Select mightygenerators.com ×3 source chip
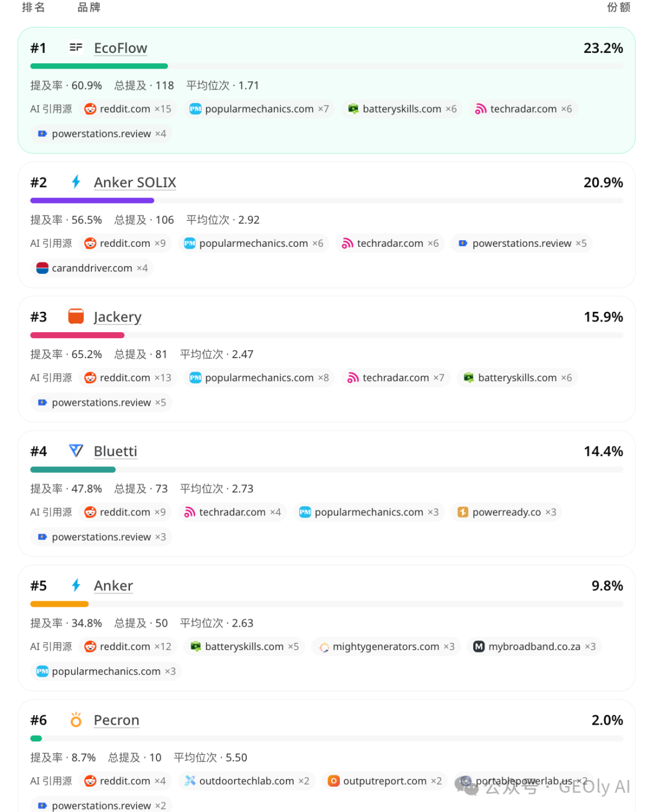This screenshot has height=812, width=650. point(386,646)
